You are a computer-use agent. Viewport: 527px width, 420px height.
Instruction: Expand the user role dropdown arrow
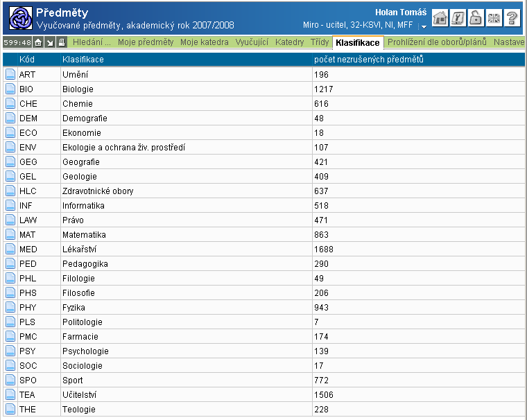click(422, 26)
